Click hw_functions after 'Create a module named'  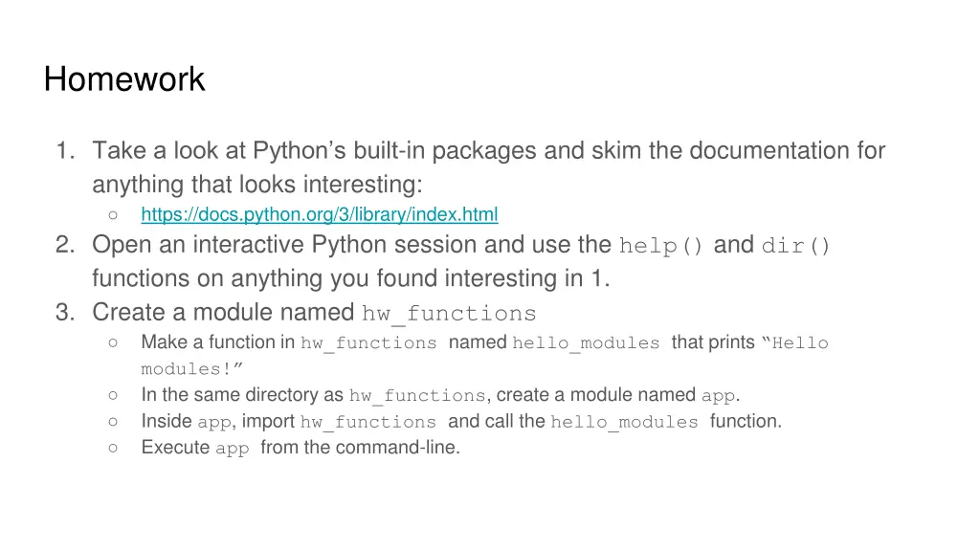[449, 314]
